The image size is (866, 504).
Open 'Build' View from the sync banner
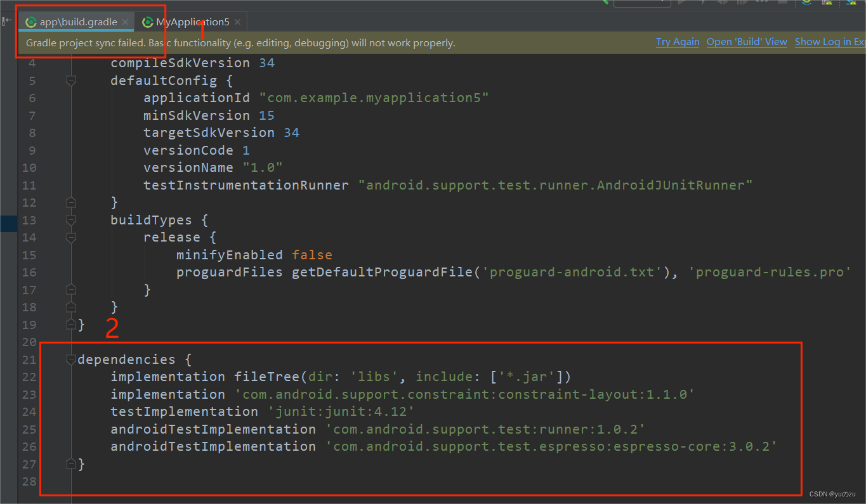[746, 42]
